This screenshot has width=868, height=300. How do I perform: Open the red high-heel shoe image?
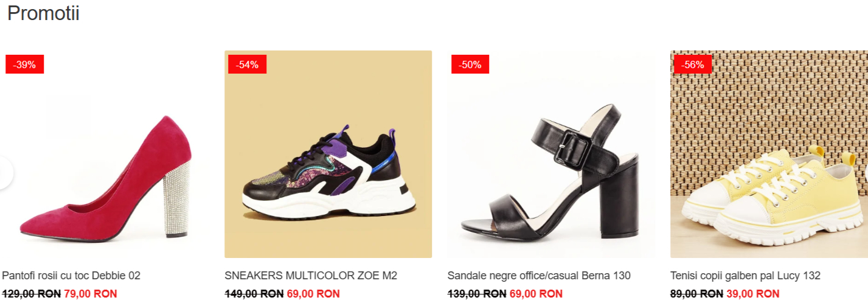(105, 155)
